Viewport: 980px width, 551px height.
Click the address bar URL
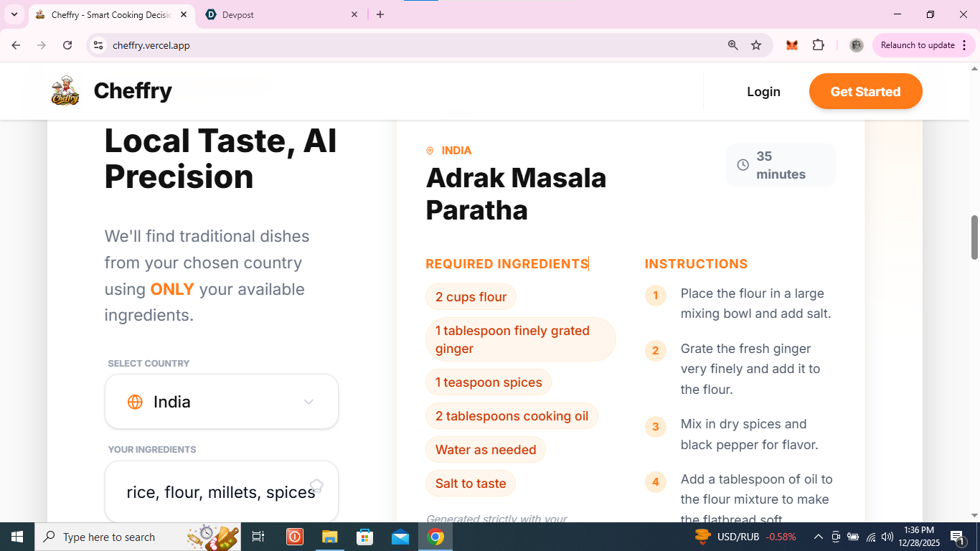[151, 45]
